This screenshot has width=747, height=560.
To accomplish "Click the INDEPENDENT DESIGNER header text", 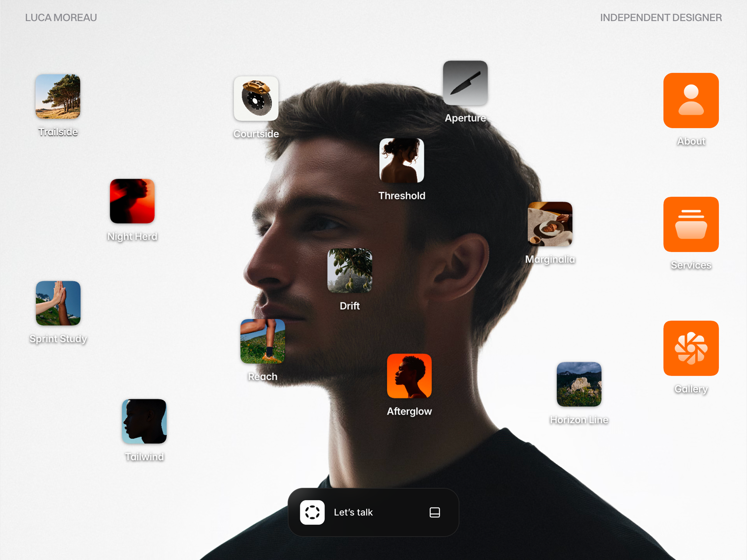I will [x=661, y=17].
